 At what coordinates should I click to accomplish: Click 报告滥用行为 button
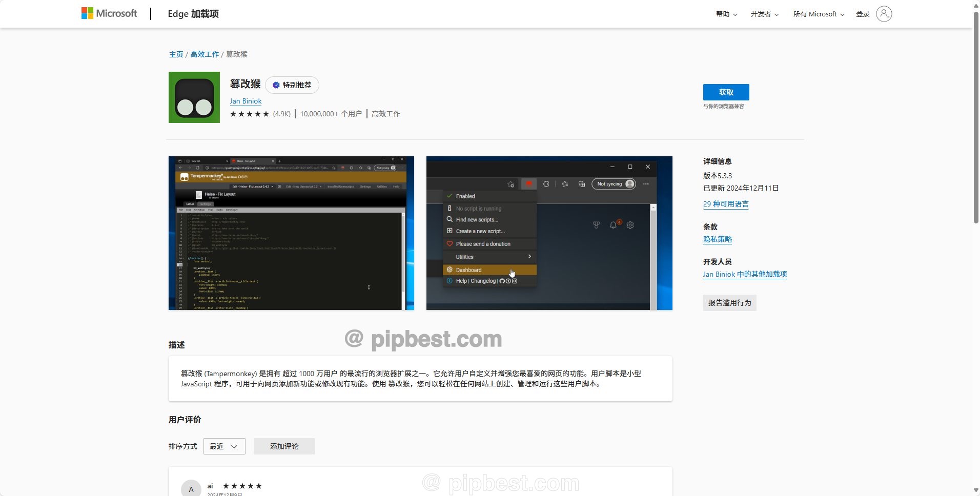730,303
